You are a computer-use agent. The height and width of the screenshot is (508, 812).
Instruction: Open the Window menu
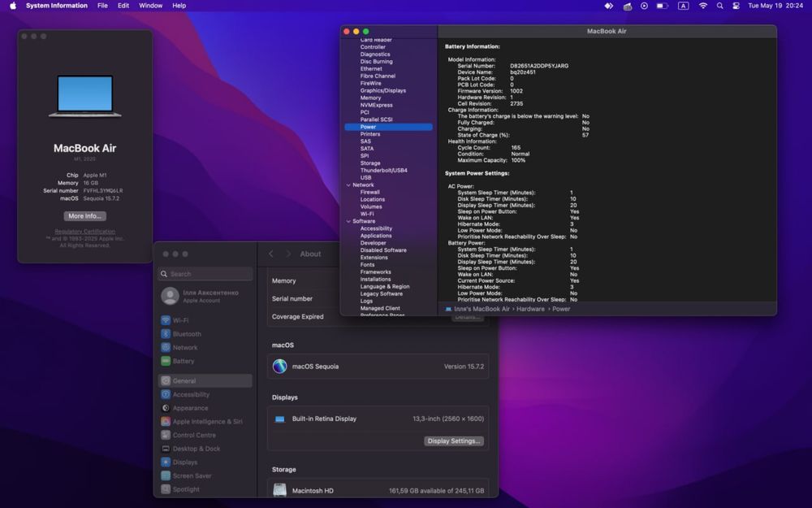[151, 6]
